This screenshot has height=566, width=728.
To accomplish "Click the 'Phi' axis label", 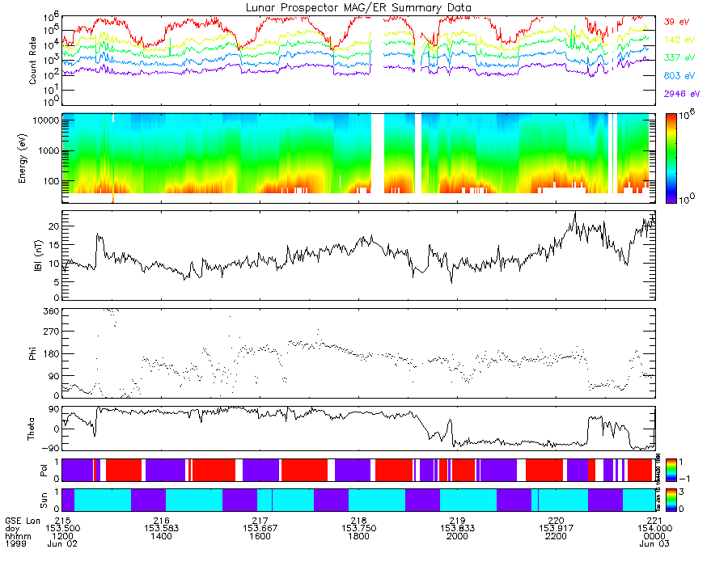I will (x=32, y=353).
